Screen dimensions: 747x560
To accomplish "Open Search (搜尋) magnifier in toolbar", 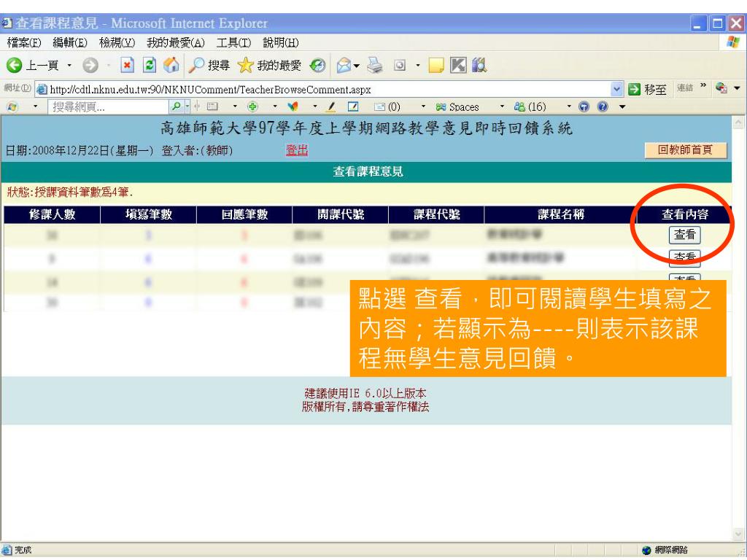I will (209, 65).
